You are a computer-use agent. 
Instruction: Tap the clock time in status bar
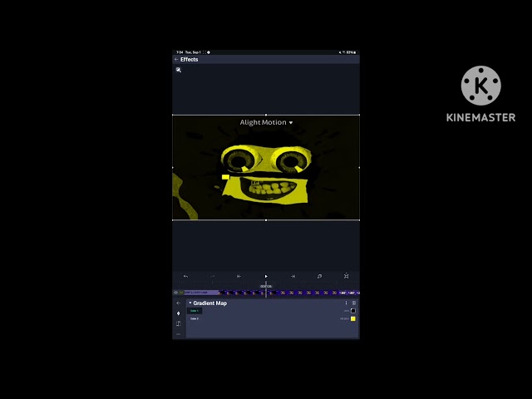[x=180, y=52]
